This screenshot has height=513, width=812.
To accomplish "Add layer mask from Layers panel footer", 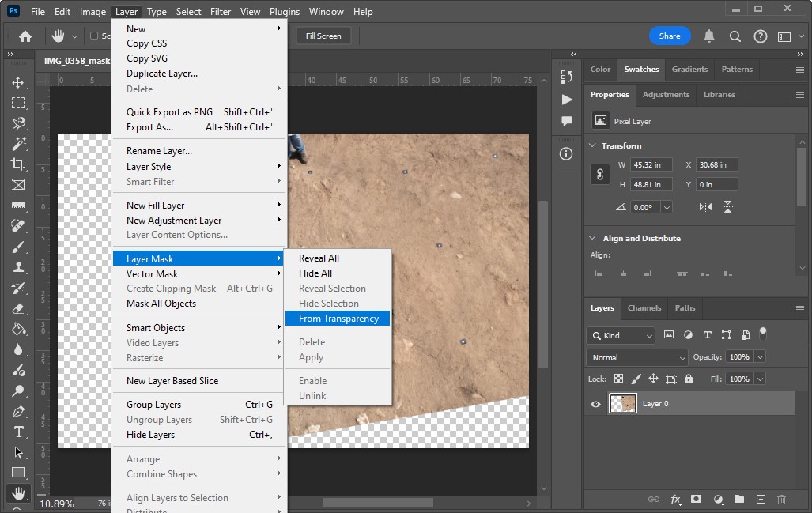I will [697, 500].
